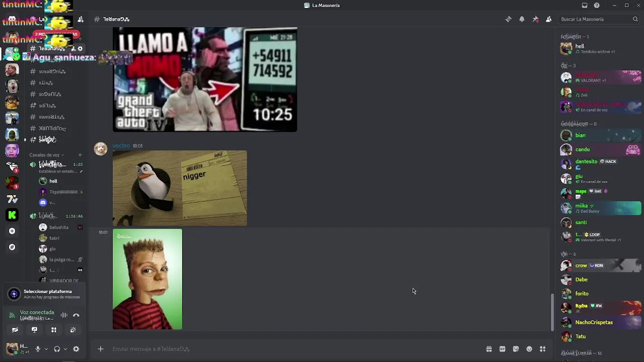This screenshot has height=362, width=644.
Task: Open member NachoCrispetas in member list
Action: click(601, 322)
